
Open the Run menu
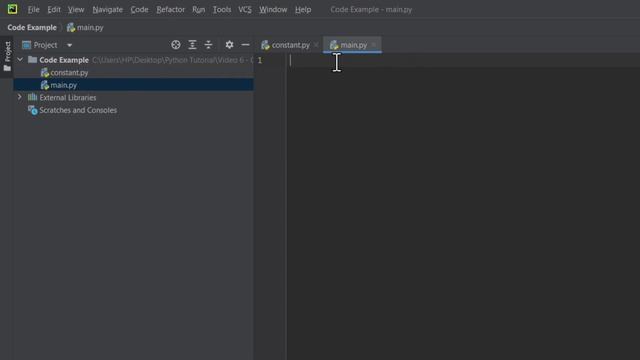pyautogui.click(x=199, y=9)
